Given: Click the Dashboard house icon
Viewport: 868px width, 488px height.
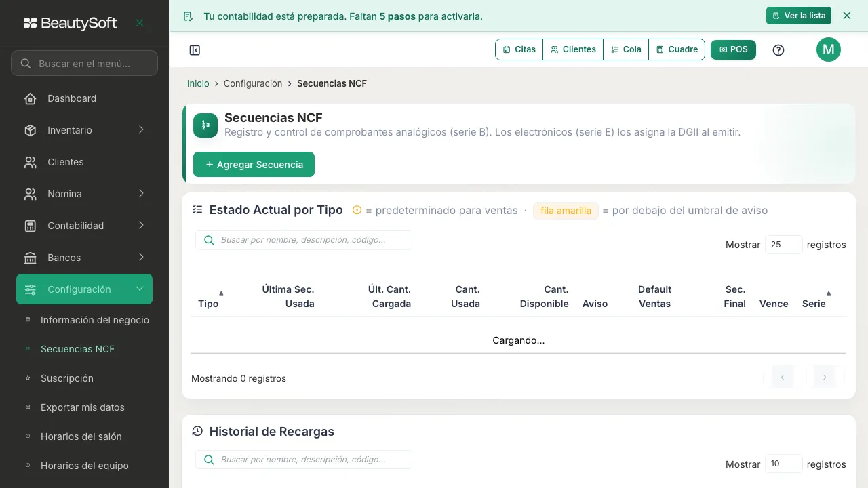Looking at the screenshot, I should [31, 98].
